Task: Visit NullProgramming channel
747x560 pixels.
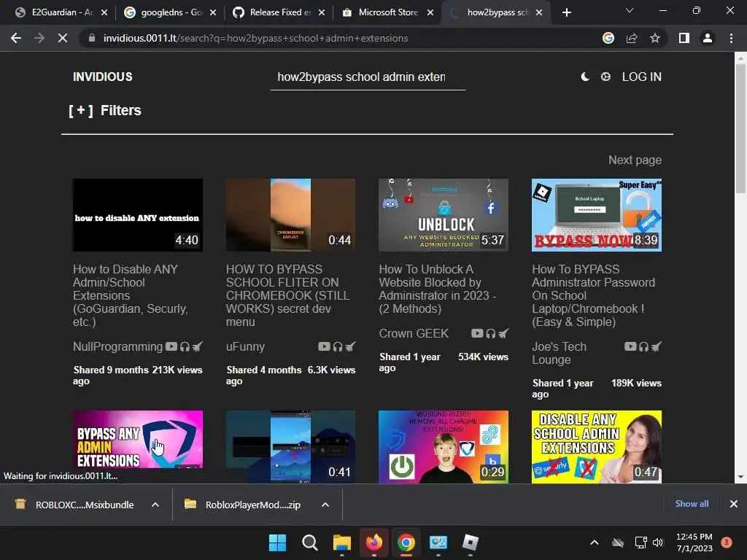Action: 117,346
